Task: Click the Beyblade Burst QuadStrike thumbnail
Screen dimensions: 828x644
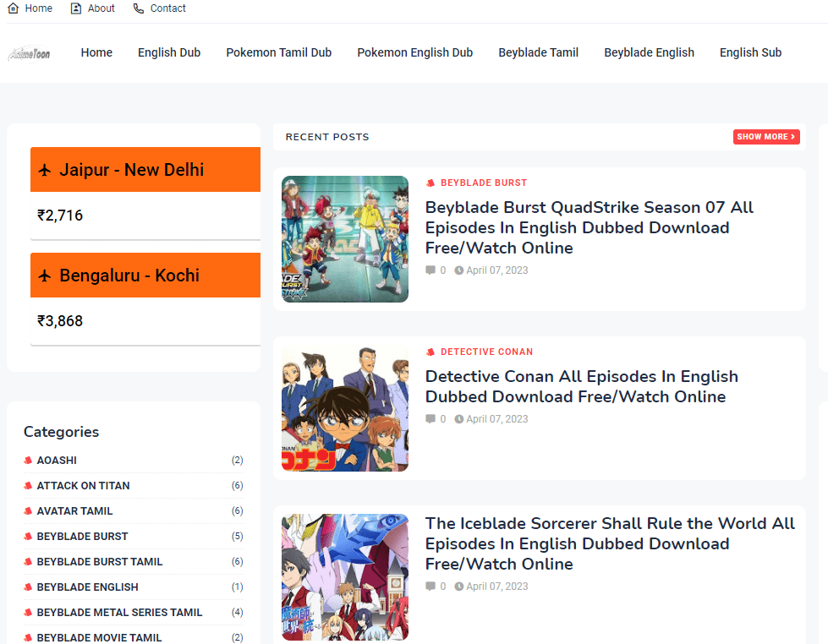Action: tap(345, 239)
